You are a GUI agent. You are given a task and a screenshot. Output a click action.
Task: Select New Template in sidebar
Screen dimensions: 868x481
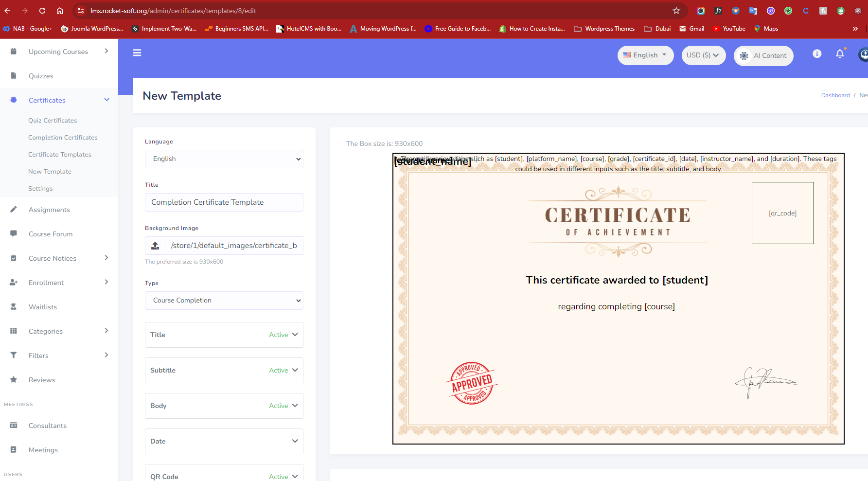[50, 171]
